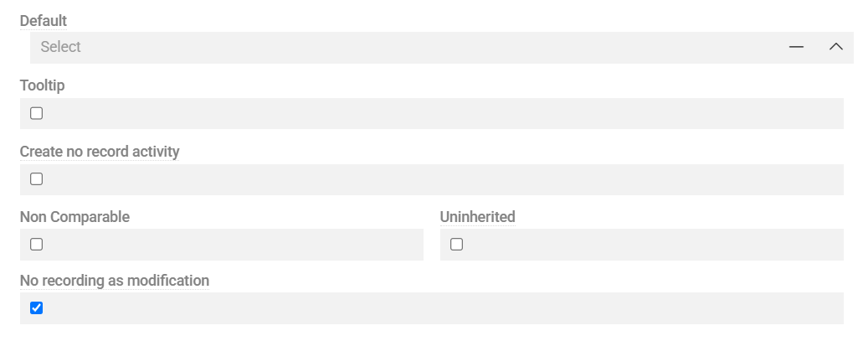
Task: Enable the Tooltip checkbox
Action: click(36, 113)
